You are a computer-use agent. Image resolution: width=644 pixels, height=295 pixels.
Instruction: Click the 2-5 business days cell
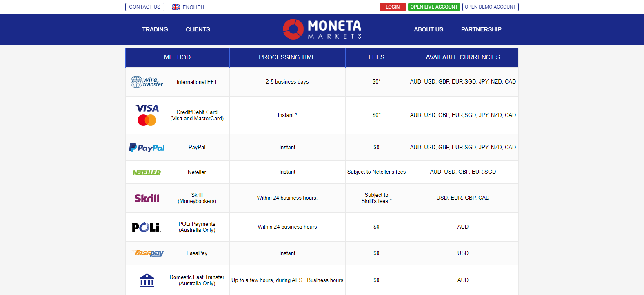(x=287, y=82)
